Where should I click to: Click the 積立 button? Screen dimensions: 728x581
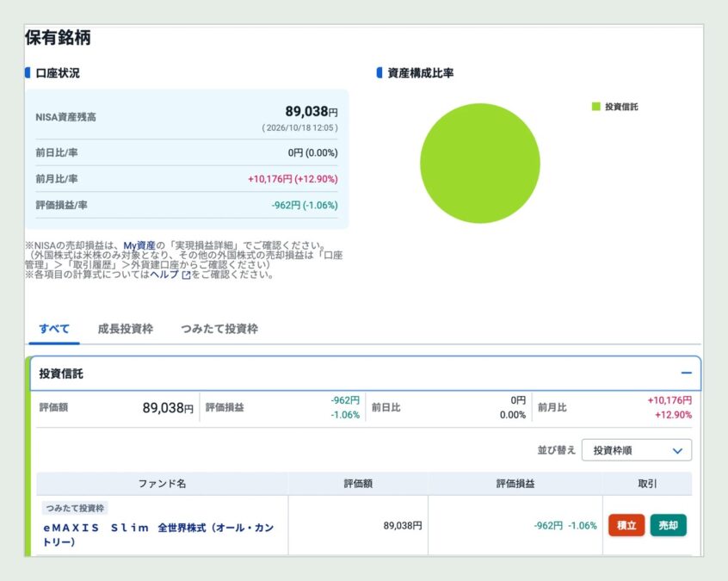point(626,525)
